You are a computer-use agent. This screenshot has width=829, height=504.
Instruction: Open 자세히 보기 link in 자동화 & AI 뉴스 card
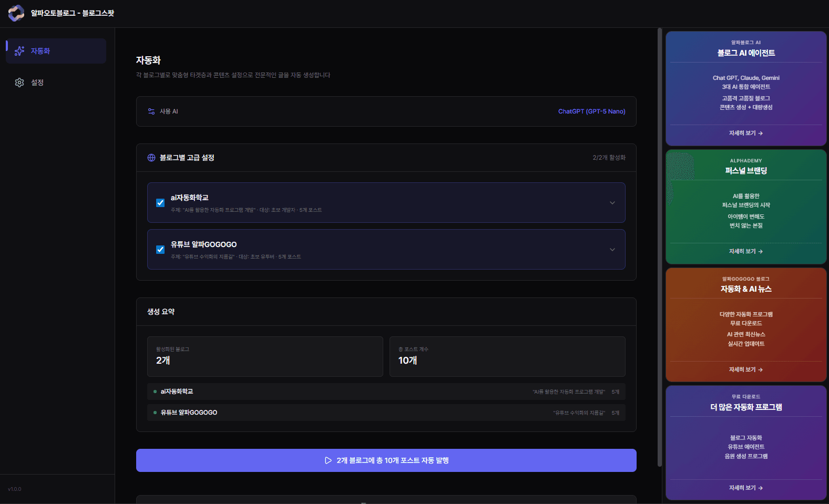click(745, 370)
